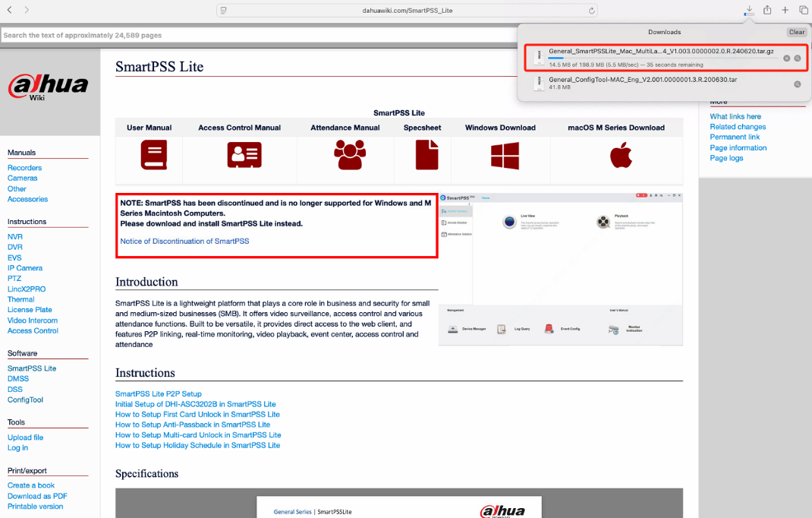812x518 pixels.
Task: Open the Safari share icon
Action: (x=767, y=10)
